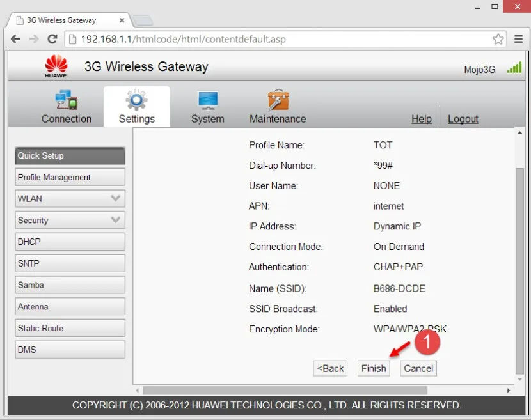This screenshot has width=531, height=420.
Task: Open the Chrome hamburger menu
Action: click(518, 39)
